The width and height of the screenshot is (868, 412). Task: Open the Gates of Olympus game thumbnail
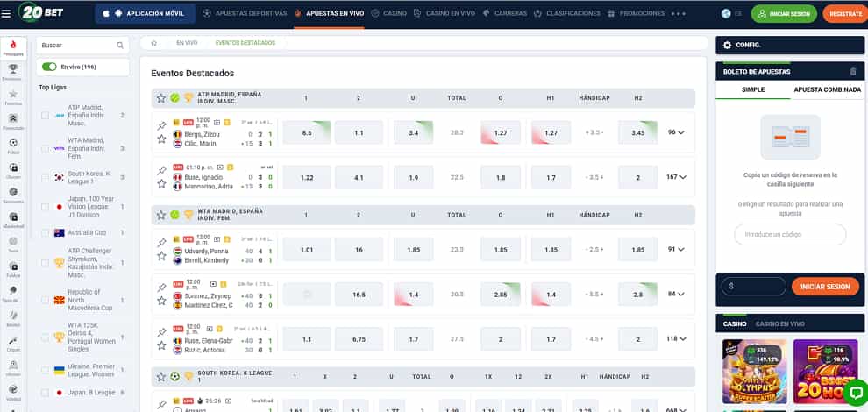[x=755, y=372]
